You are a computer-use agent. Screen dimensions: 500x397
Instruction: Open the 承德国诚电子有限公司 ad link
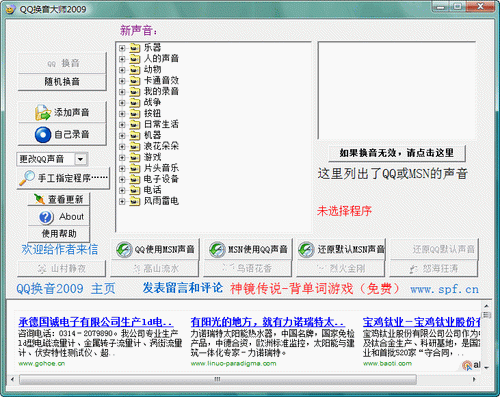[96, 322]
